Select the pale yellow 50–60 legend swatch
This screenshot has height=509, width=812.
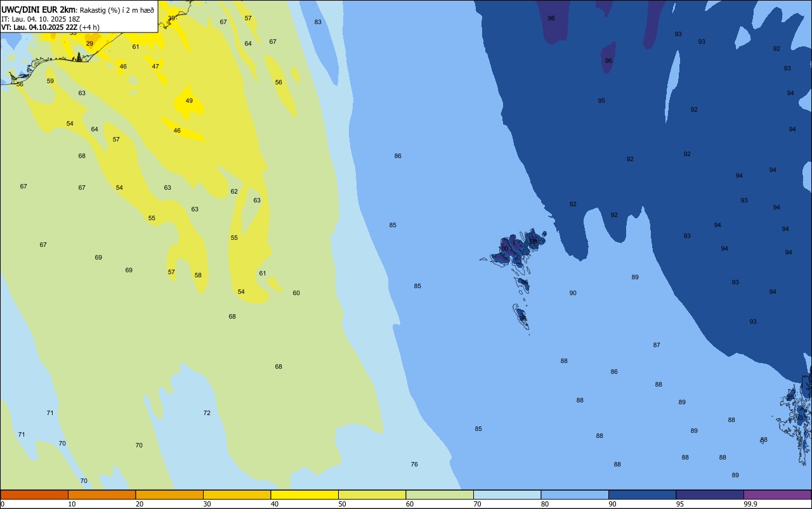[372, 494]
